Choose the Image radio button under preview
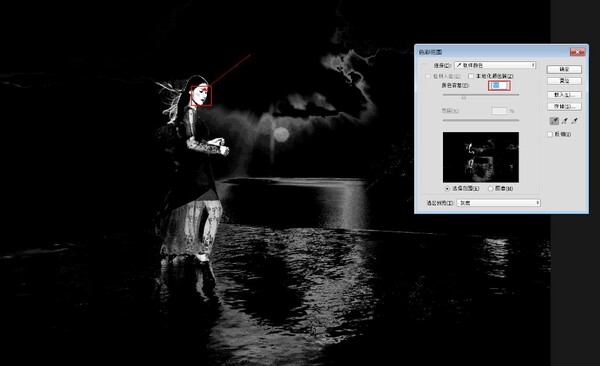Screen dimensions: 600x366 [491, 189]
